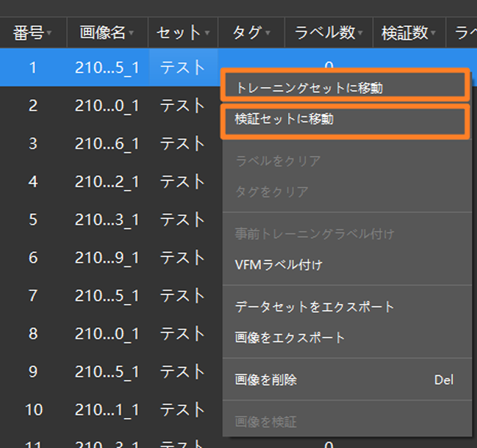Select トレーニングセットに移動 in context menu
477x448 pixels.
[x=346, y=88]
